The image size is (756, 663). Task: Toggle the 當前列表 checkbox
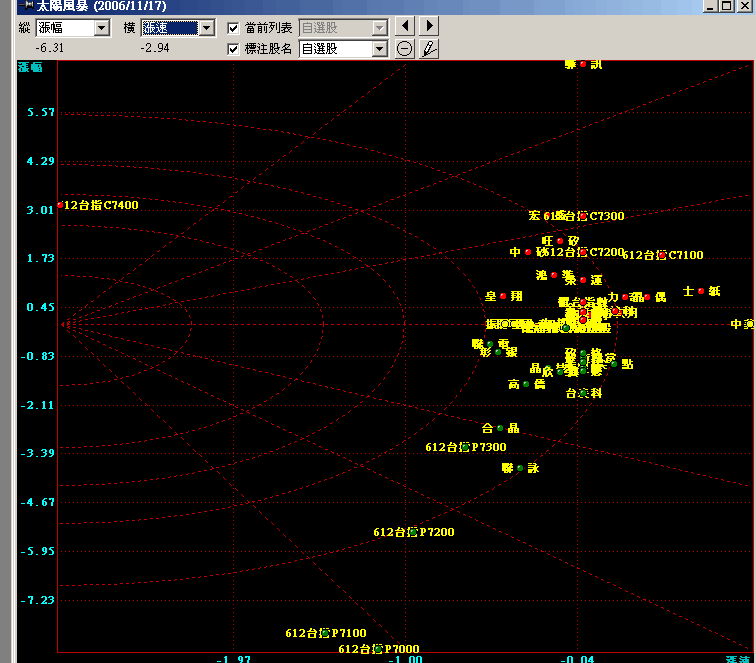(x=234, y=28)
